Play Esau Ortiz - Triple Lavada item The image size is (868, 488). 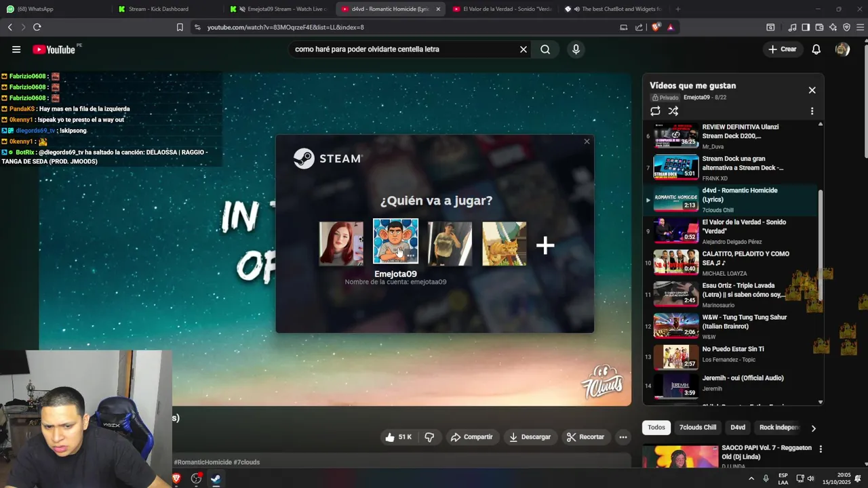click(730, 294)
